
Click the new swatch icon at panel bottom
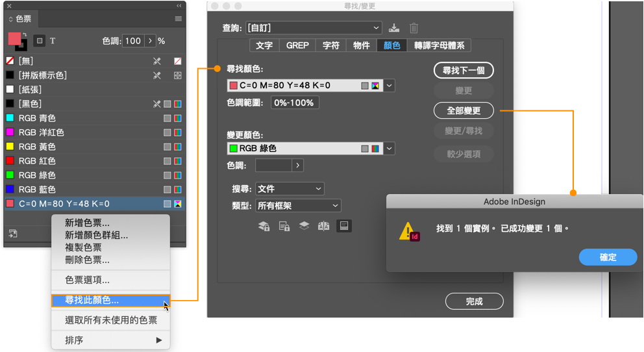pos(13,233)
